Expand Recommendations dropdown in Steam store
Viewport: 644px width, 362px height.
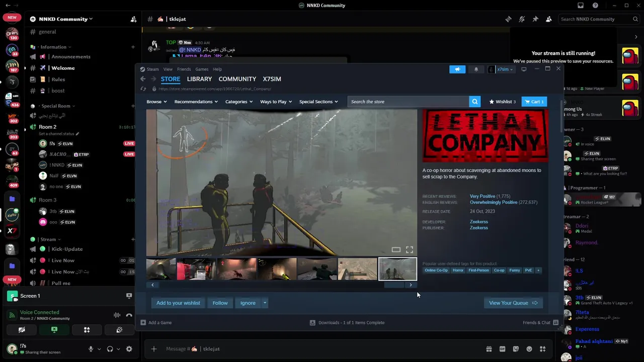click(x=196, y=102)
